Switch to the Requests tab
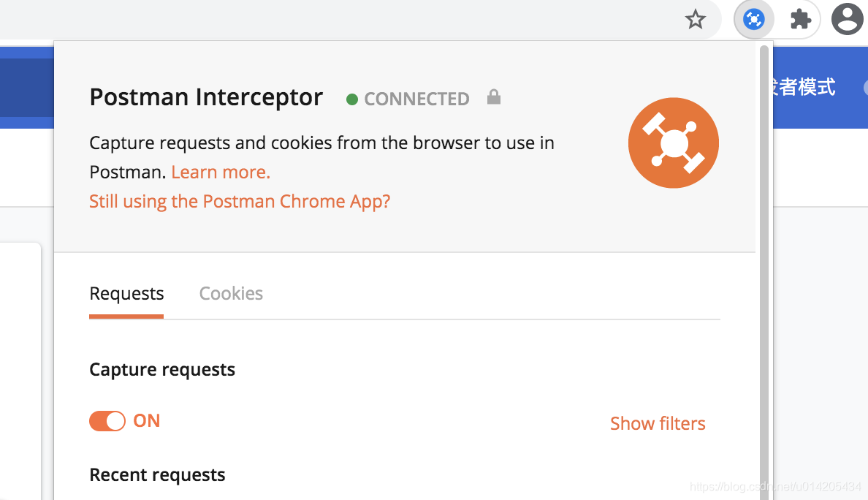 (126, 293)
